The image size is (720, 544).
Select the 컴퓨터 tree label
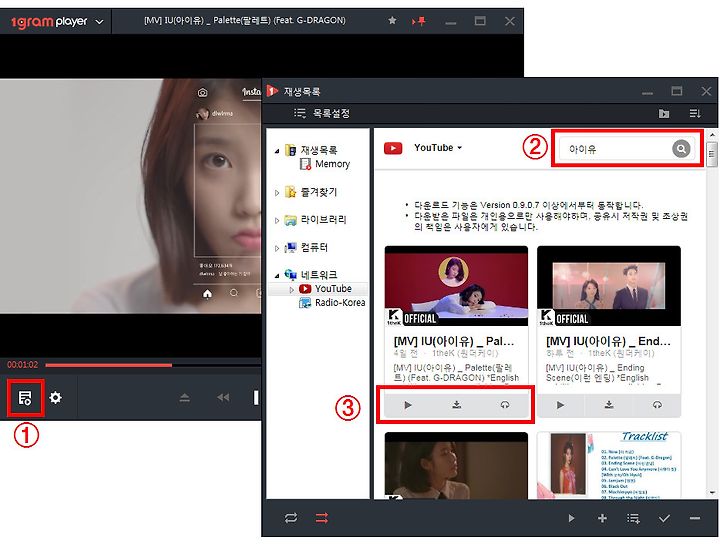pyautogui.click(x=314, y=247)
